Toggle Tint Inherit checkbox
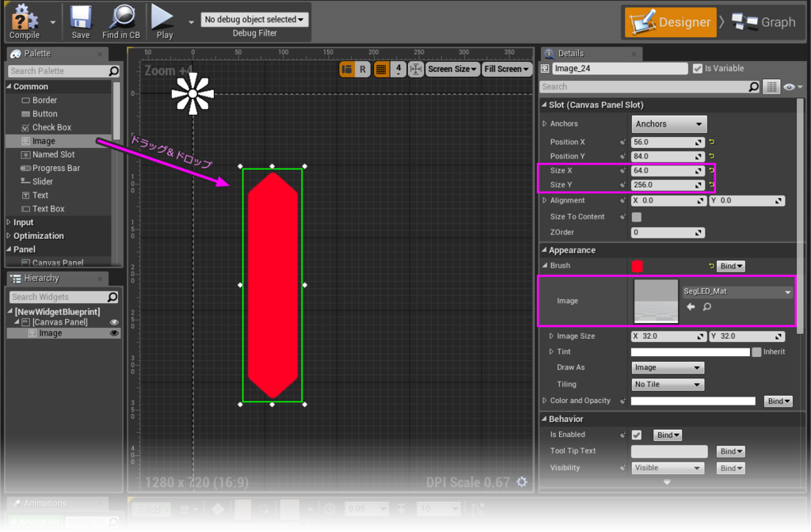 pos(756,352)
